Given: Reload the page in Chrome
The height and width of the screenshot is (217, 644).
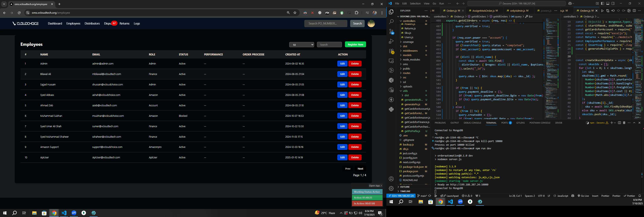Looking at the screenshot, I should point(19,13).
